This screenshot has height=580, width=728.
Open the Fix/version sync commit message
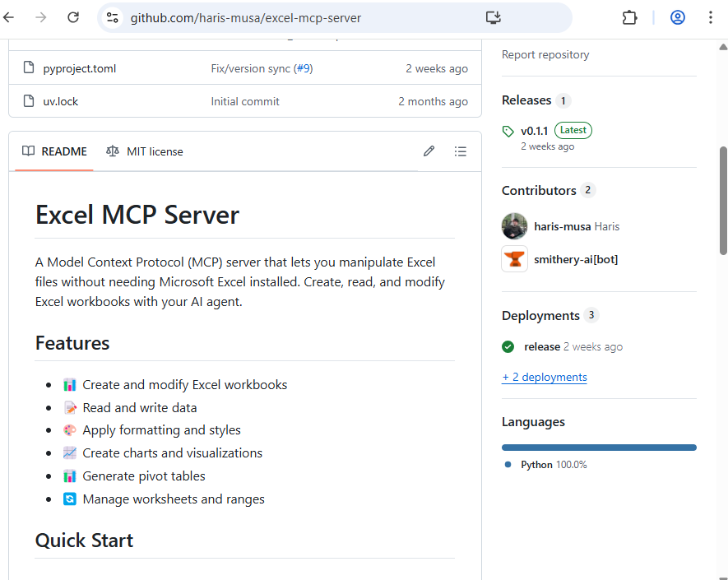point(251,68)
